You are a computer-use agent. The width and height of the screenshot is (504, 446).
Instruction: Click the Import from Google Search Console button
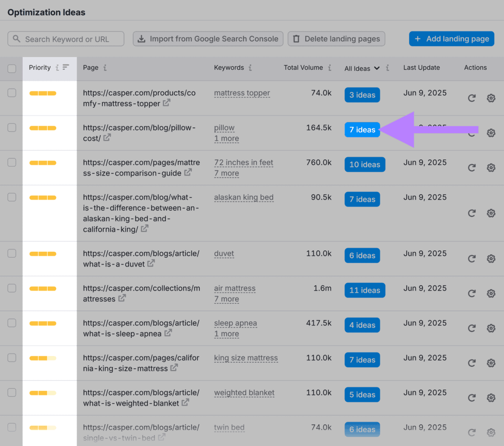pos(208,38)
